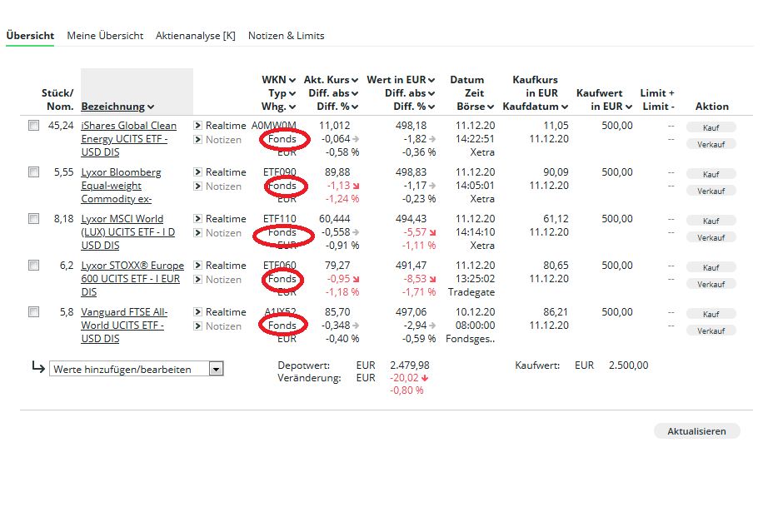Click Notizen arrow icon for Lyxor STOXX Europe 600
Image resolution: width=773 pixels, height=532 pixels.
(197, 280)
